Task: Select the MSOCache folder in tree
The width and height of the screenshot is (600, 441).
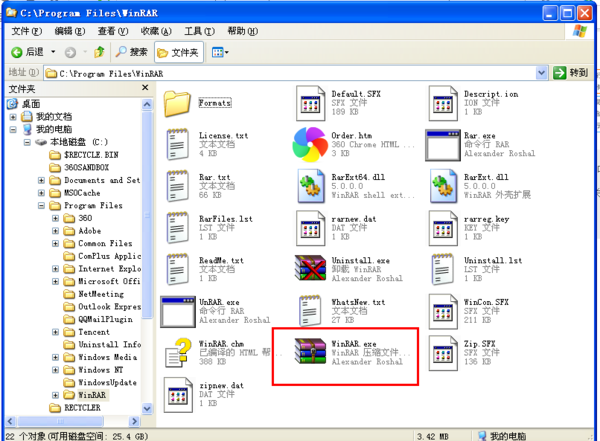Action: click(x=75, y=193)
